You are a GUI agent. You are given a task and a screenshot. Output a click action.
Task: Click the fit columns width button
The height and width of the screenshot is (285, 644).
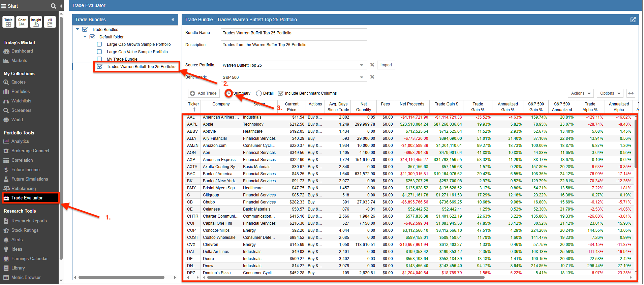point(631,93)
